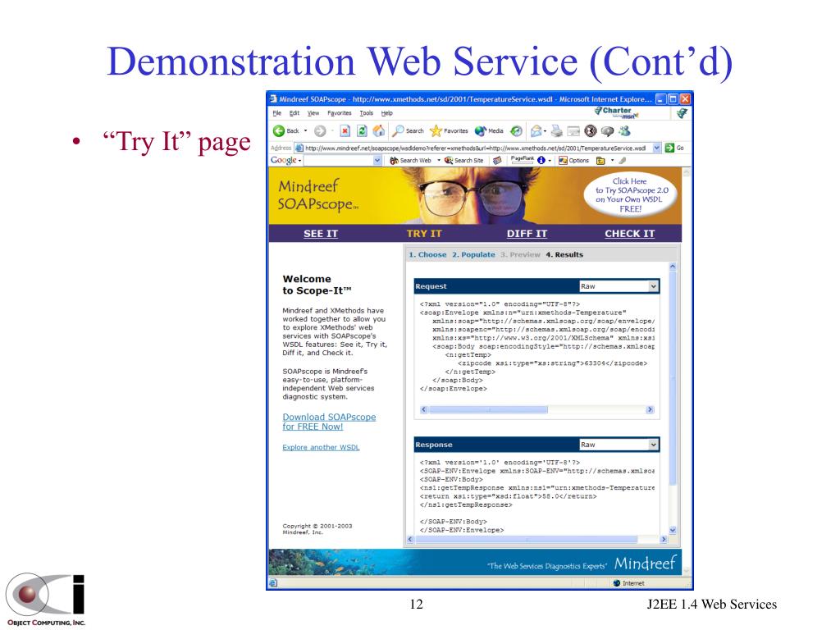Click Explore another WSDL link
This screenshot has height=630, width=840.
pyautogui.click(x=321, y=447)
